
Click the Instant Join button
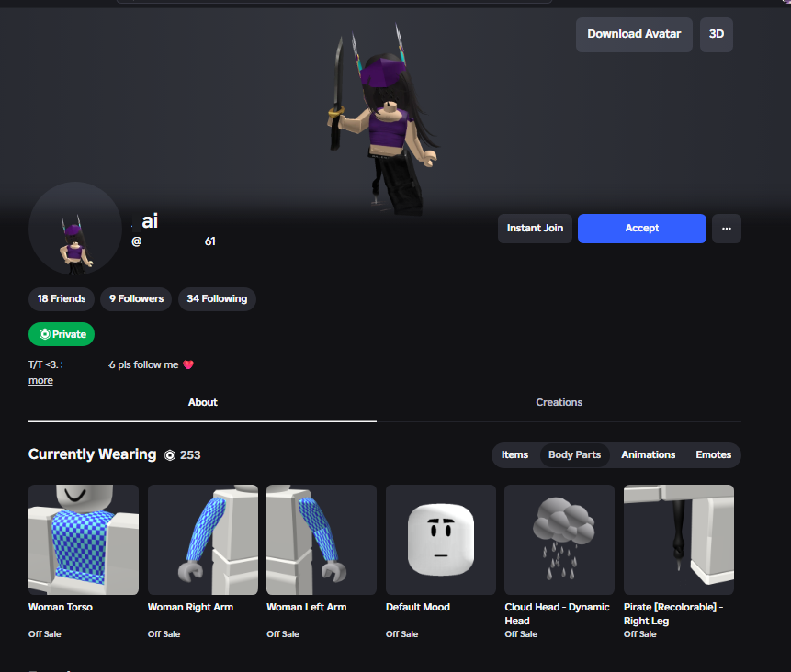point(535,229)
